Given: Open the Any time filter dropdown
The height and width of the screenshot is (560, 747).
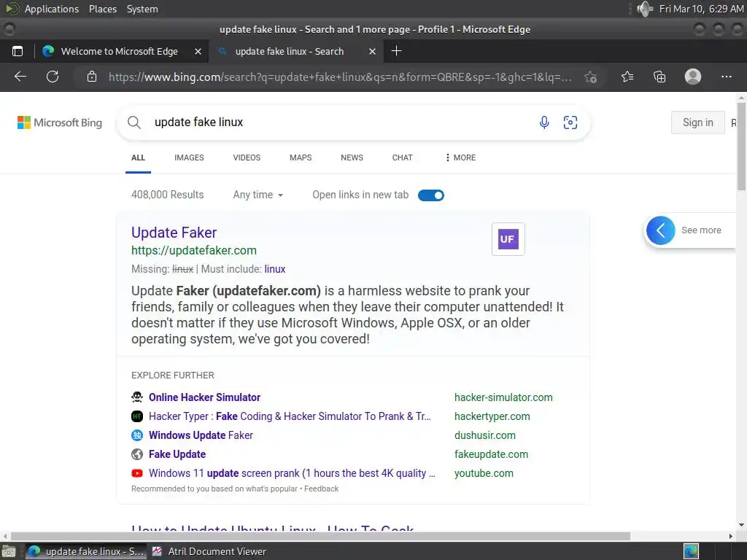Looking at the screenshot, I should pyautogui.click(x=258, y=195).
